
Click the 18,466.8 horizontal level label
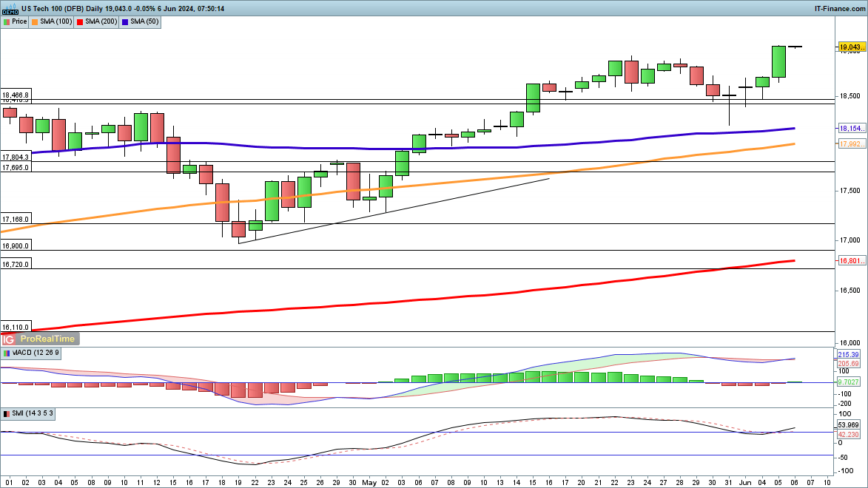point(16,95)
